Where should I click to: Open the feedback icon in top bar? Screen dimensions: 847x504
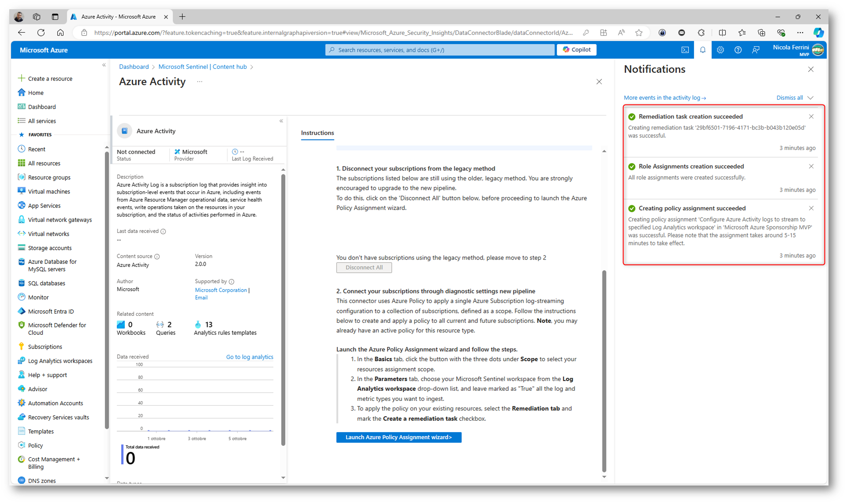pyautogui.click(x=756, y=50)
